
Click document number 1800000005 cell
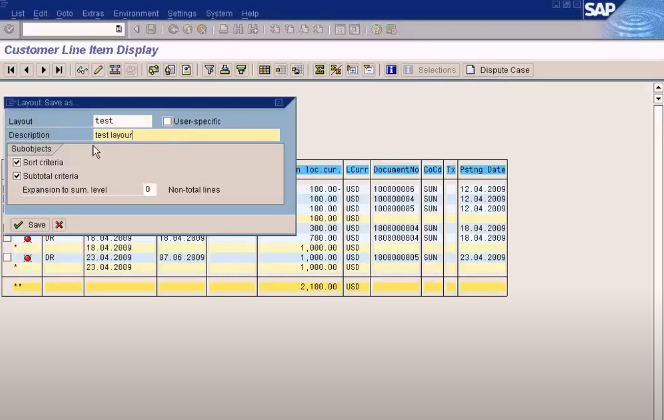(396, 257)
